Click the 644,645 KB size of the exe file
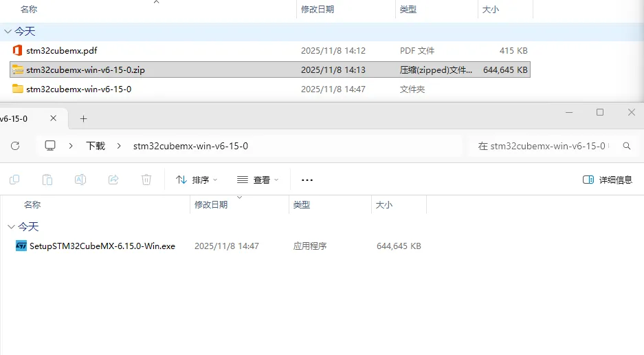The width and height of the screenshot is (644, 355). coord(399,246)
